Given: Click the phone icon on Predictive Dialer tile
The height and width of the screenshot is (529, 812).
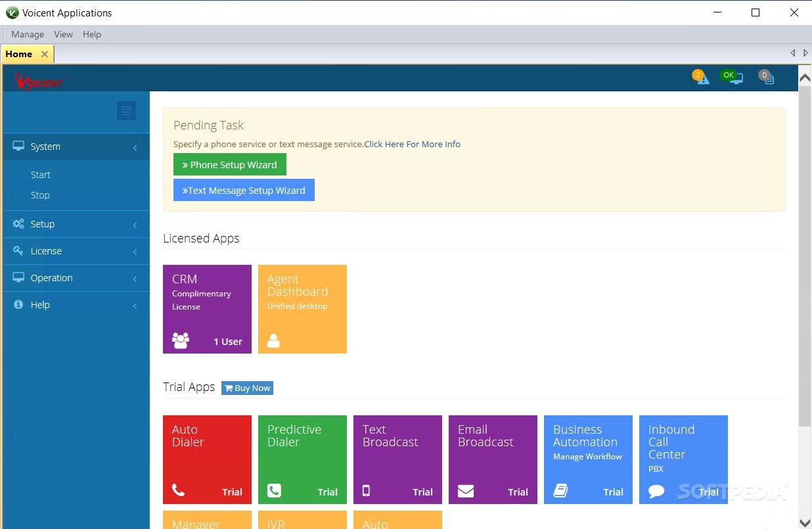Looking at the screenshot, I should 274,490.
